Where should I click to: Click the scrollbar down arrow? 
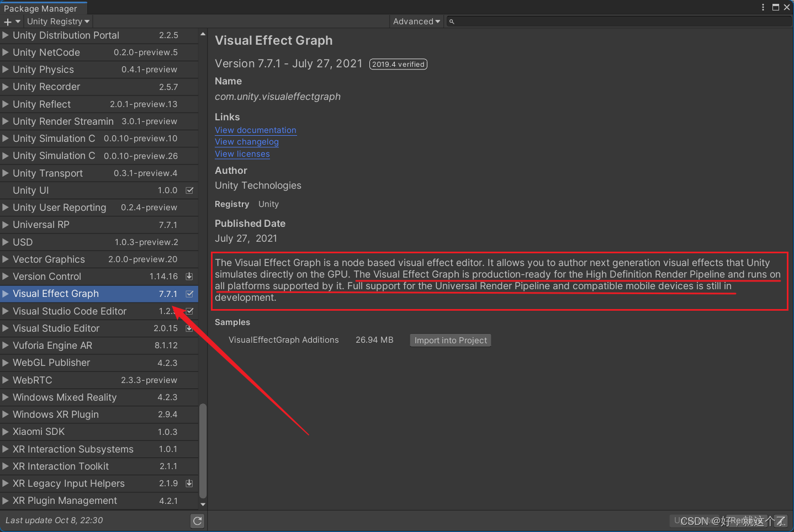[203, 504]
